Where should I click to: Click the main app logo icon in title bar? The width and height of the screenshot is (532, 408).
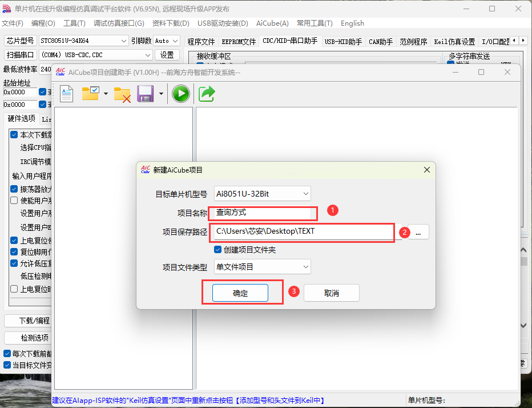7,9
